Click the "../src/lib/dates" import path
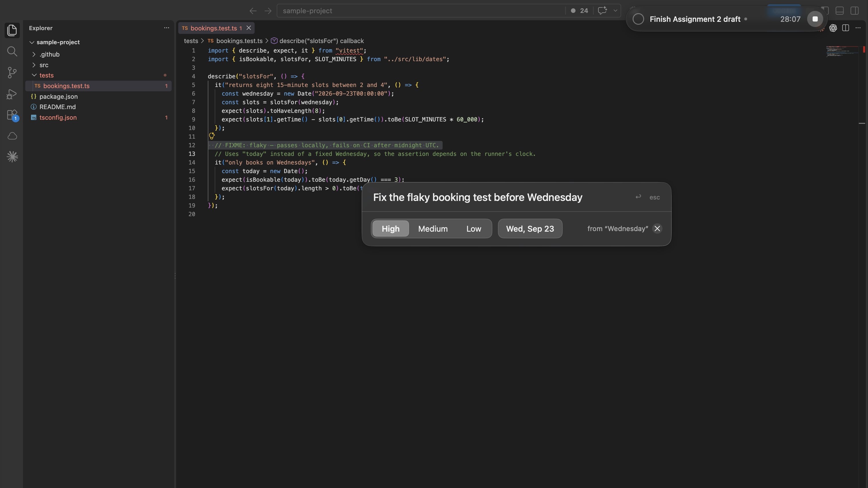Viewport: 868px width, 488px height. 415,59
